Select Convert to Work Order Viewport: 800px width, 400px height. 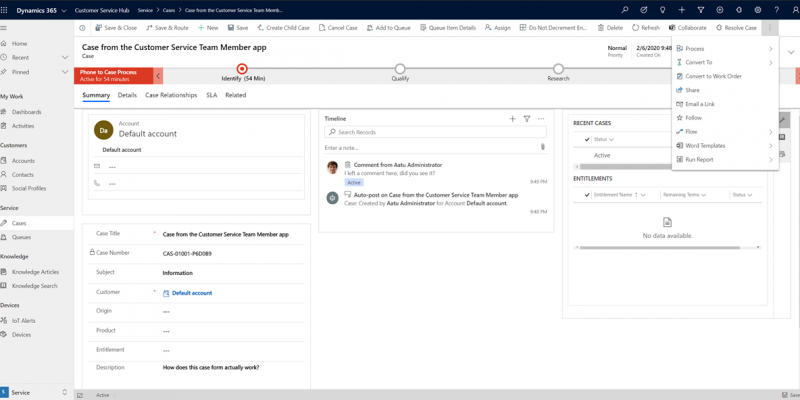coord(725,76)
